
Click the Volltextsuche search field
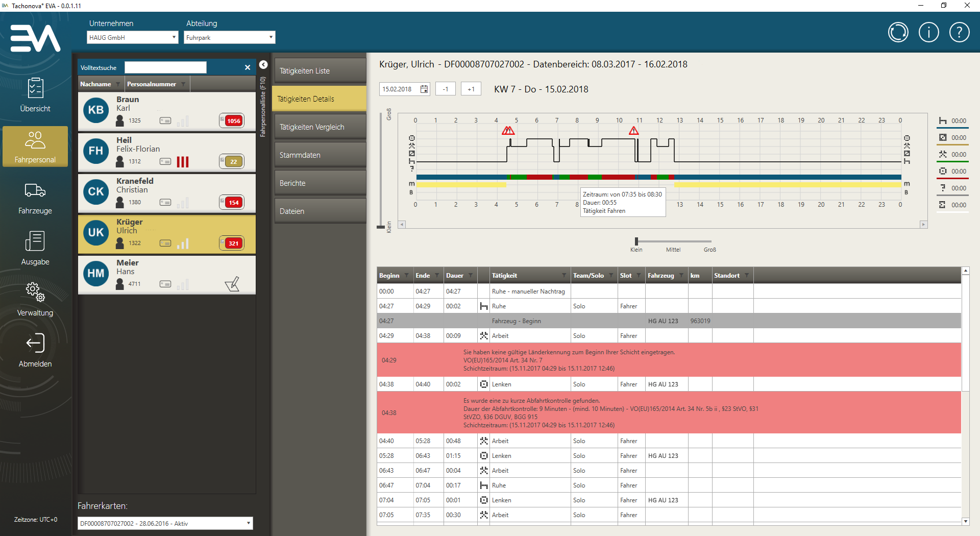tap(165, 67)
